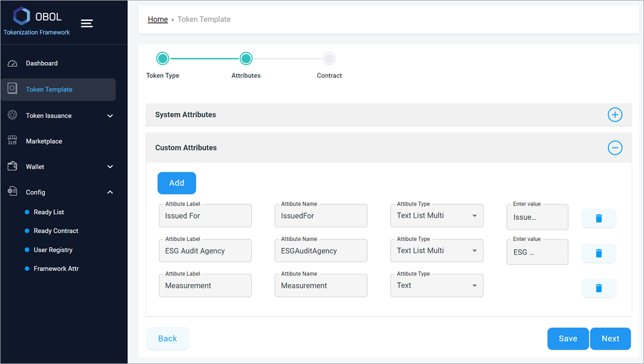Delete the ESG Audit Agency attribute row
Viewport: 644px width, 364px height.
pos(599,253)
